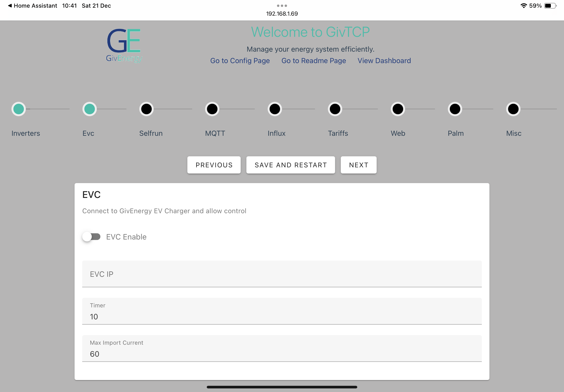This screenshot has height=392, width=564.
Task: Tap the 192.168.1.69 address text
Action: (282, 14)
